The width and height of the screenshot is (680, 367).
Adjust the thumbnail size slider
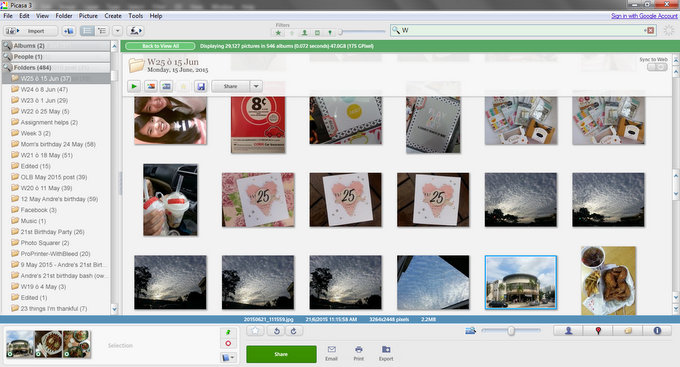[x=511, y=331]
